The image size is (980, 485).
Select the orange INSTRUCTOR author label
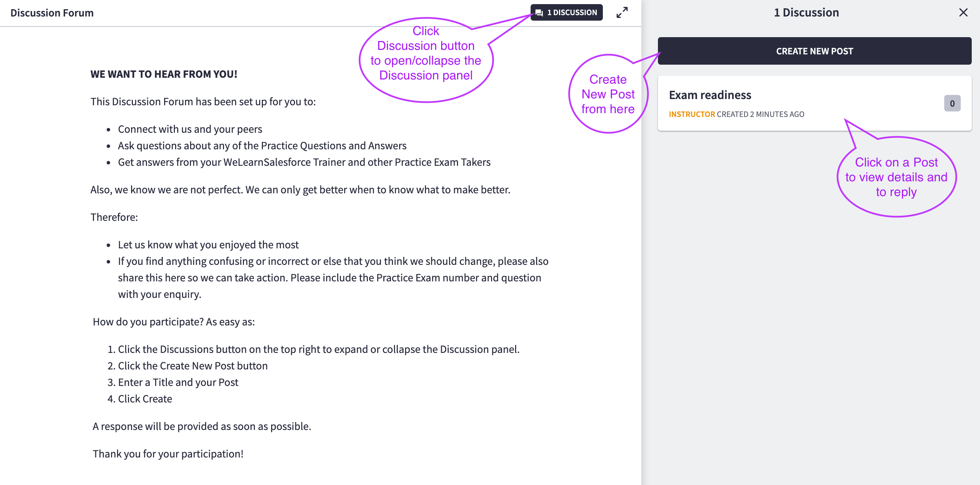(692, 114)
